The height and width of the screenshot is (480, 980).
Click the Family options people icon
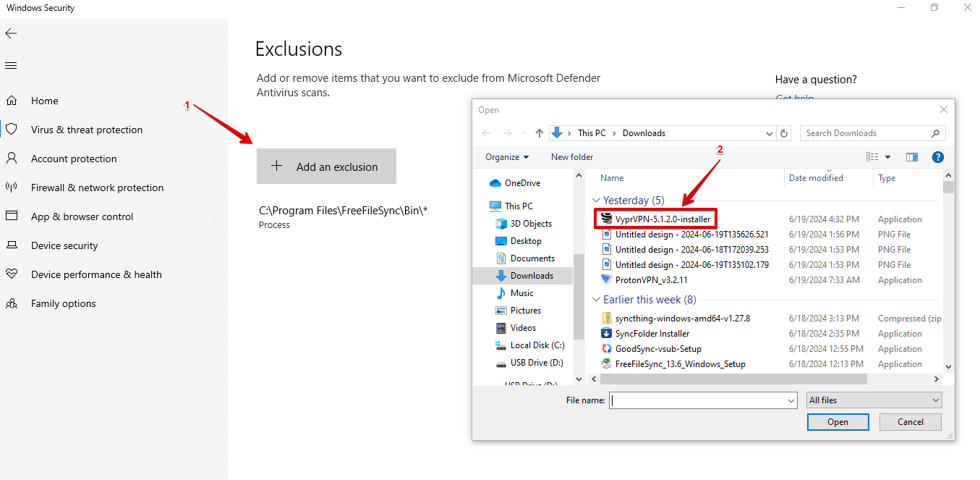click(12, 303)
